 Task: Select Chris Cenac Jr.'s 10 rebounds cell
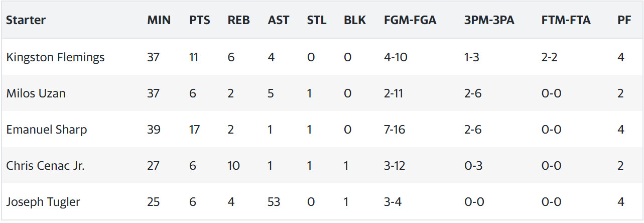coord(233,166)
